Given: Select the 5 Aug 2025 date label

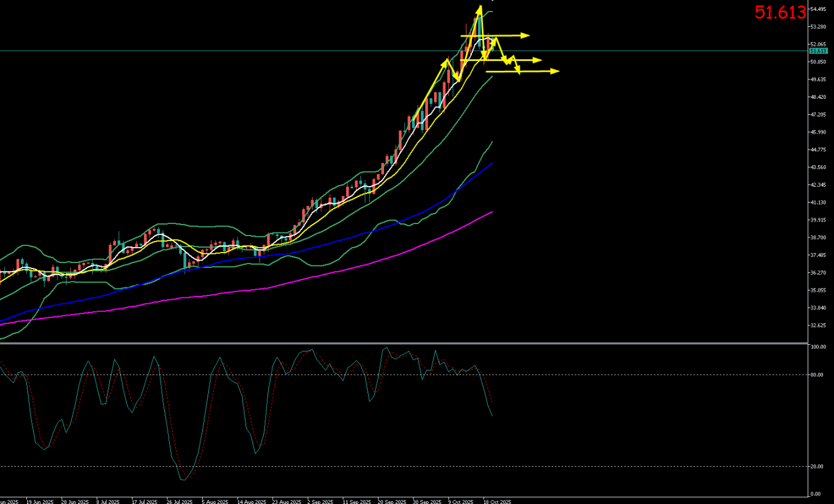Looking at the screenshot, I should click(216, 502).
